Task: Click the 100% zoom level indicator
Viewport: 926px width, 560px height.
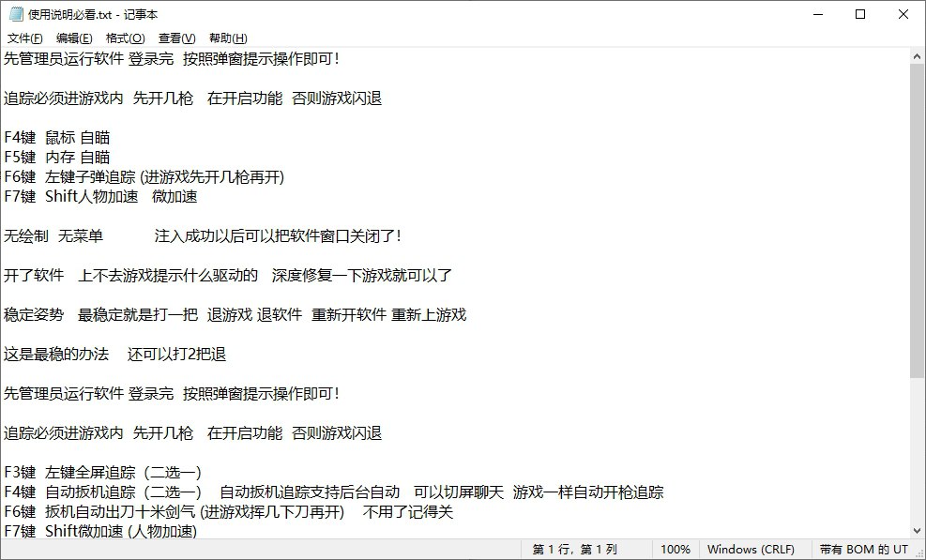Action: pyautogui.click(x=676, y=549)
